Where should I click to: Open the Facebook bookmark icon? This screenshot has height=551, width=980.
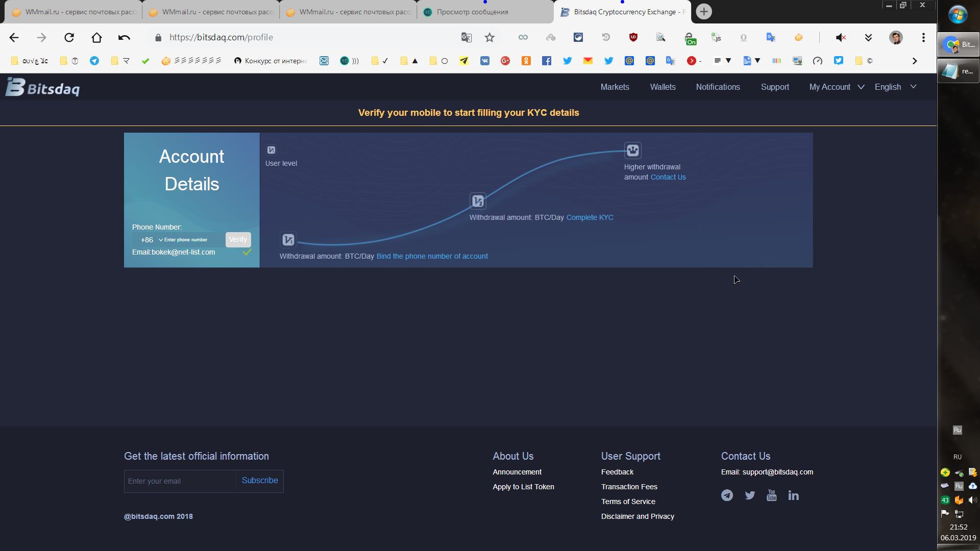pyautogui.click(x=547, y=61)
